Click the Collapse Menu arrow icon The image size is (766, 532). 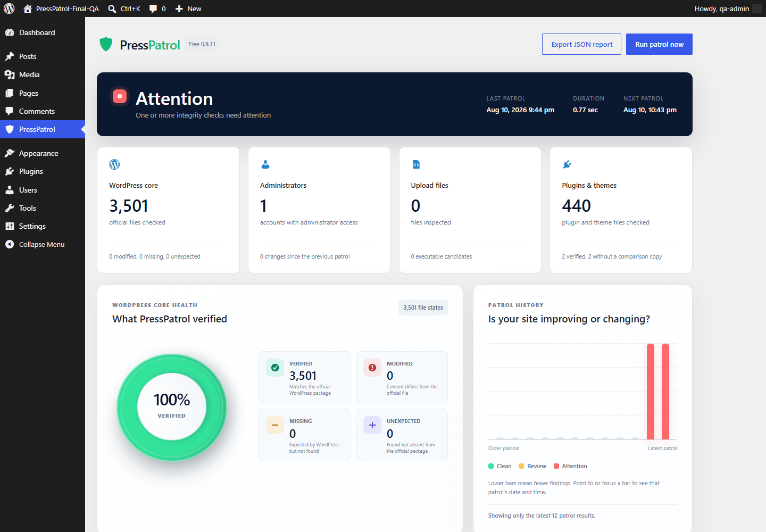tap(10, 244)
